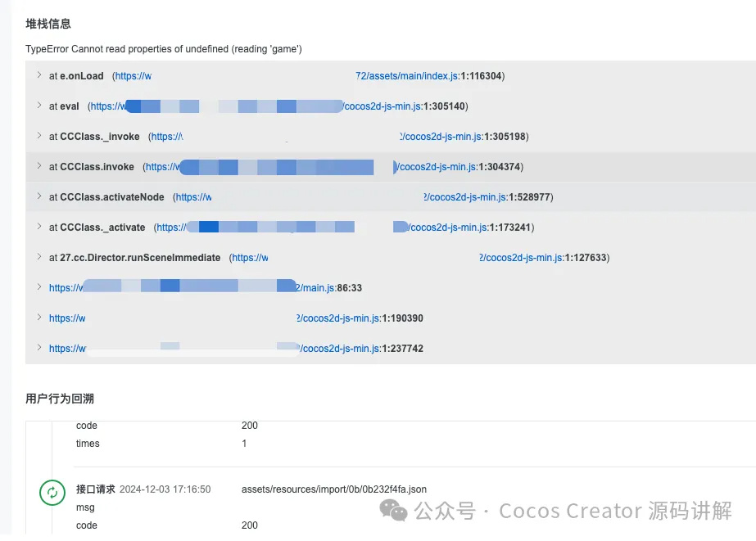Open the cocos2d-js-min.js link at 1:305140

pyautogui.click(x=385, y=106)
